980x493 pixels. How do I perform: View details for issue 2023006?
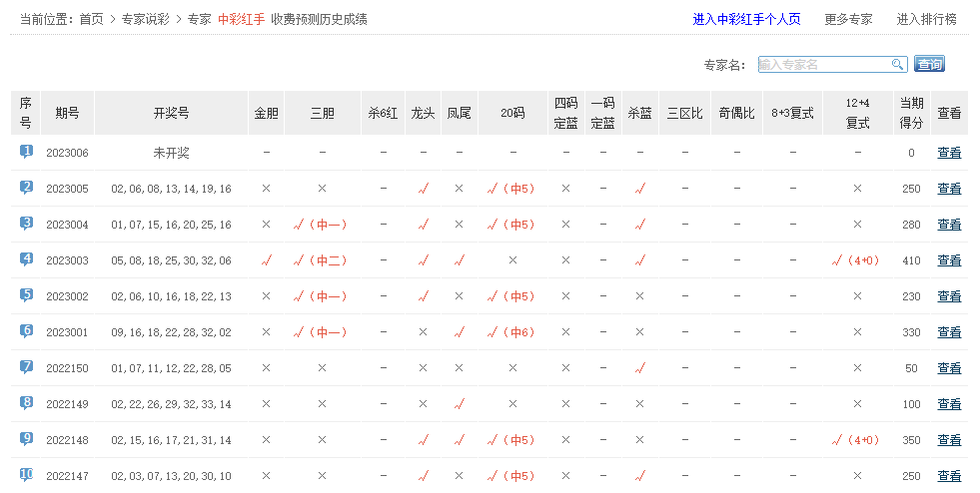click(949, 153)
